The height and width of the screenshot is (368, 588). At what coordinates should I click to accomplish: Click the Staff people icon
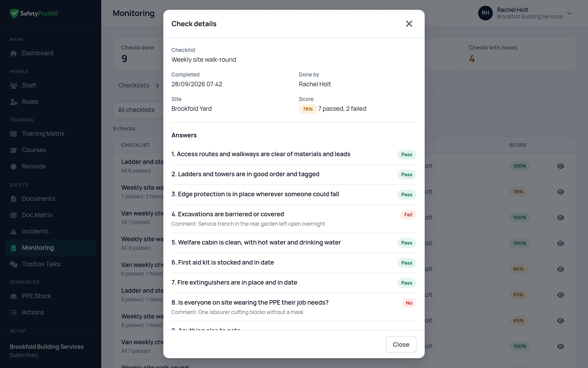click(13, 85)
